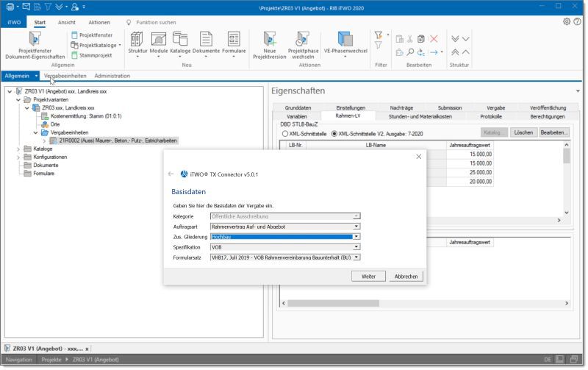The image size is (588, 370).
Task: Click the Funktion suchen search field
Action: click(x=156, y=23)
